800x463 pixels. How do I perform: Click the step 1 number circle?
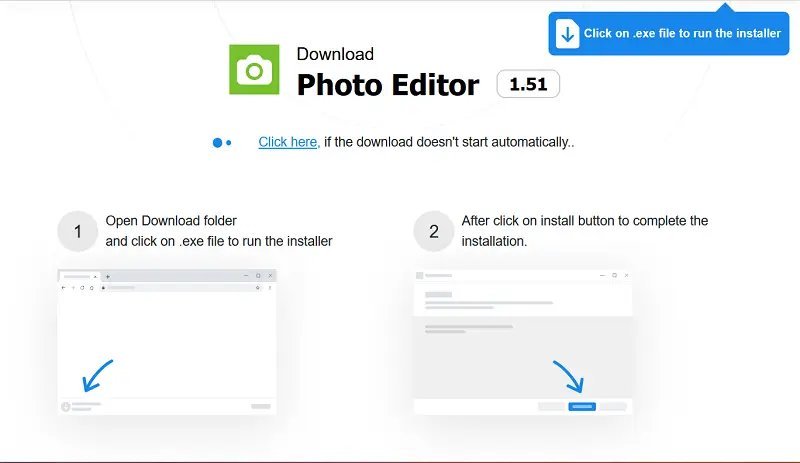(78, 232)
